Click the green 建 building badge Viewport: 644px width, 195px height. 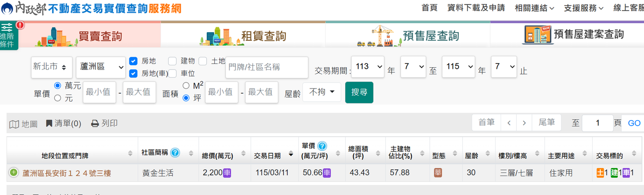pos(614,173)
